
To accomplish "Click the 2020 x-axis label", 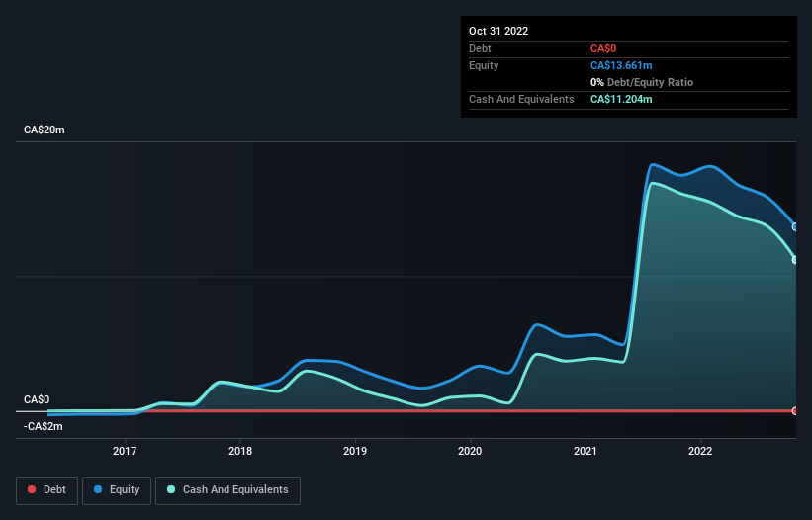I will (x=470, y=451).
